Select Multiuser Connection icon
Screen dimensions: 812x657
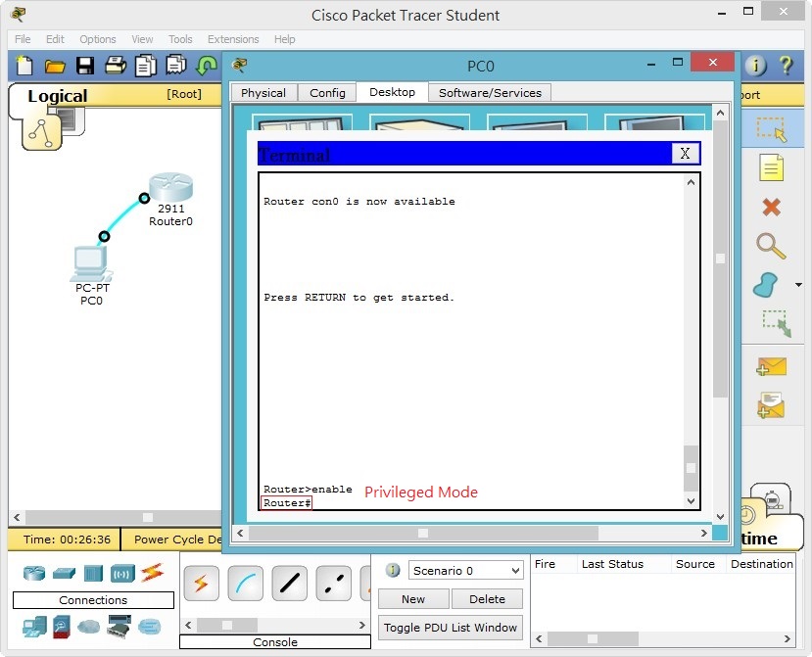click(150, 627)
